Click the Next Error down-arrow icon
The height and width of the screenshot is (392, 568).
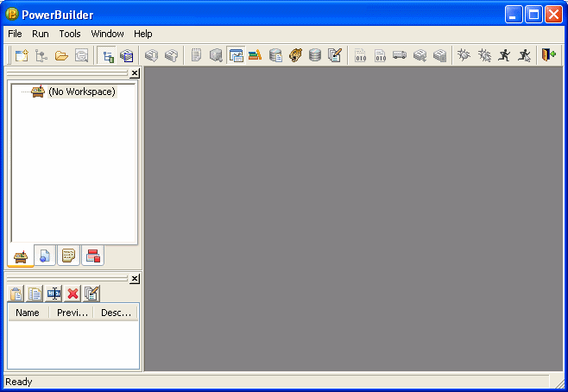point(151,55)
